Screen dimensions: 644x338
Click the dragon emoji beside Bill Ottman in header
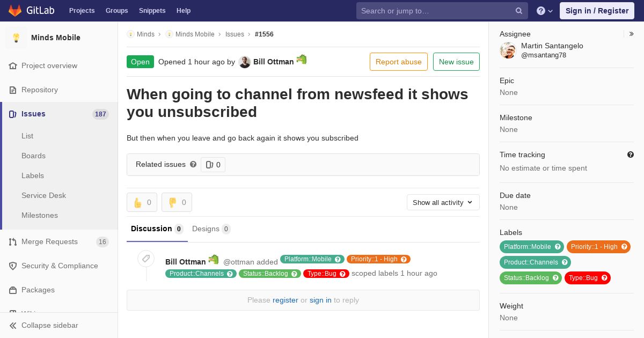pyautogui.click(x=302, y=60)
